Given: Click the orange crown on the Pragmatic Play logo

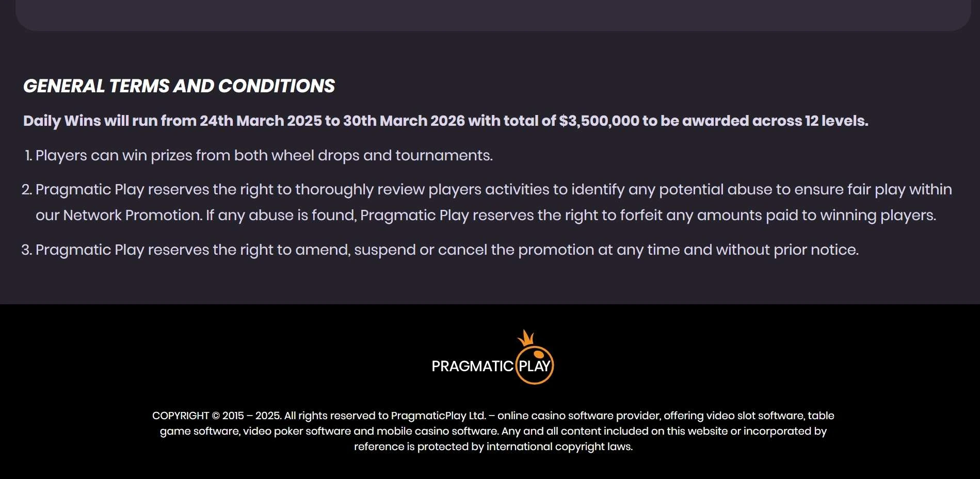Looking at the screenshot, I should pyautogui.click(x=526, y=338).
